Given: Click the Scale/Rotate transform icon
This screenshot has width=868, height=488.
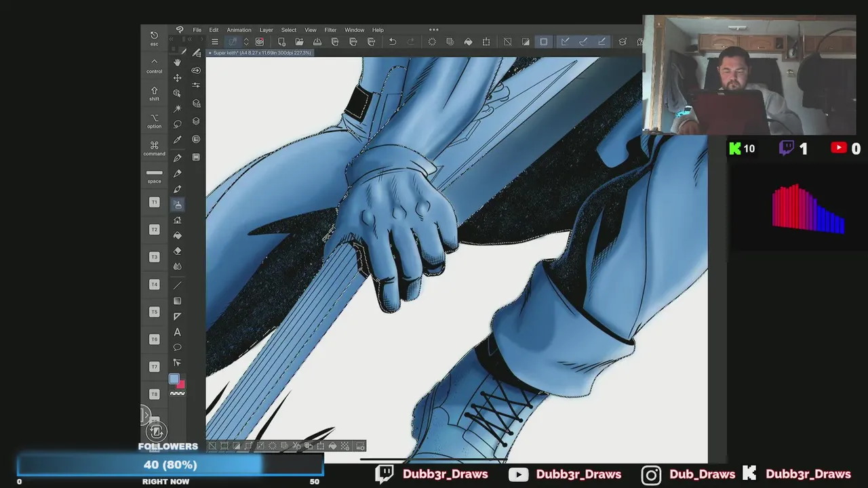Looking at the screenshot, I should (x=486, y=42).
